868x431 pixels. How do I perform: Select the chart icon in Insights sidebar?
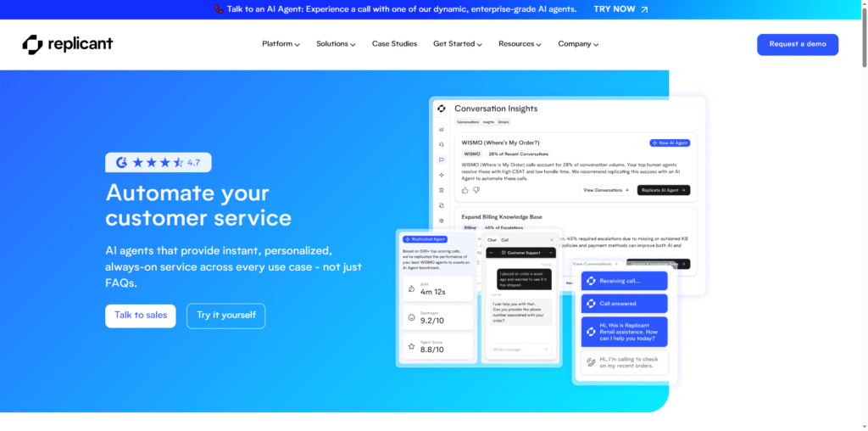pyautogui.click(x=441, y=129)
